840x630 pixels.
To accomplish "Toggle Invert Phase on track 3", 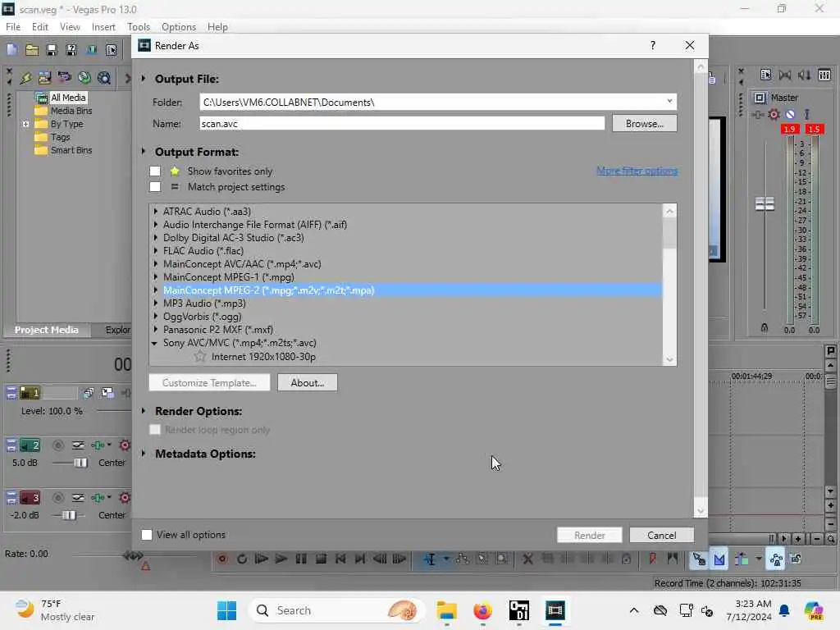I will point(78,498).
